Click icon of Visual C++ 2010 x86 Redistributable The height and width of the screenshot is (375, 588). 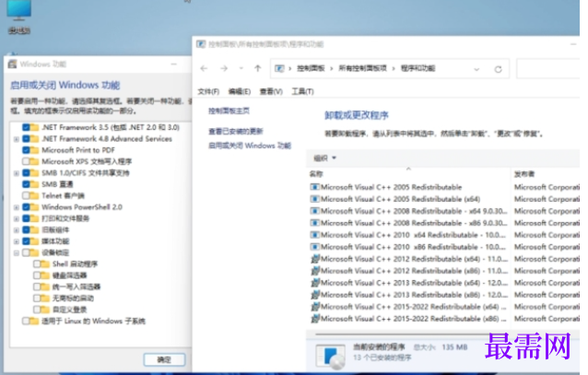coord(314,247)
